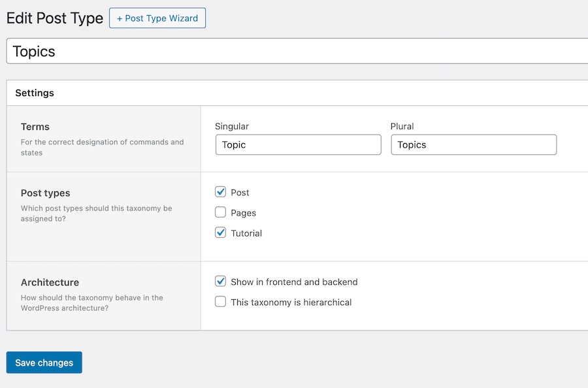Enable This taxonomy is hierarchical
The height and width of the screenshot is (388, 588).
(221, 302)
